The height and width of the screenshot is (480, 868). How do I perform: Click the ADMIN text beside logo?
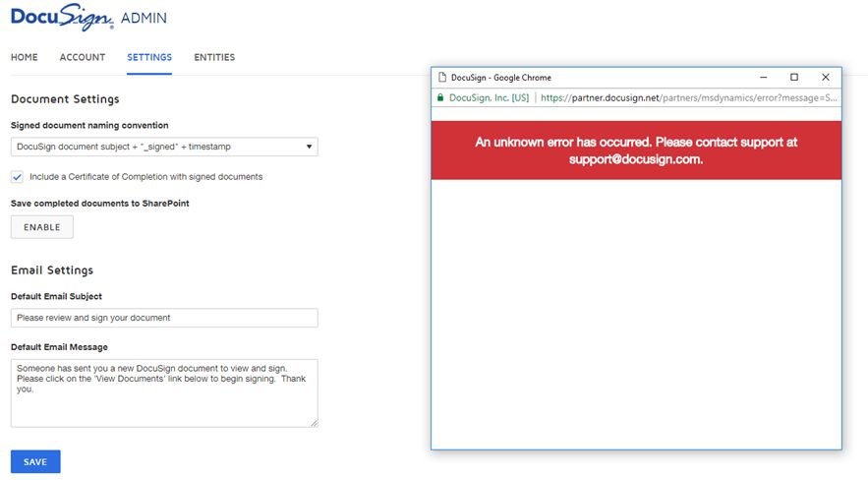[144, 18]
